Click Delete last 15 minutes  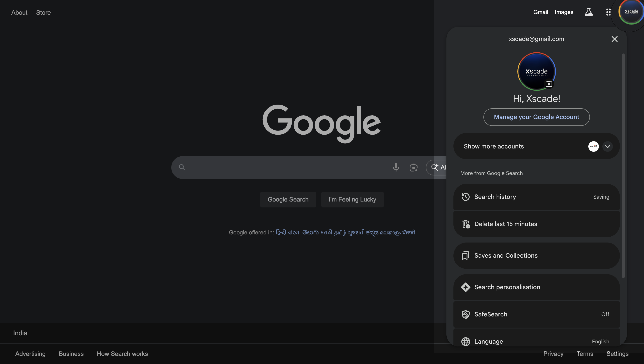coord(506,224)
